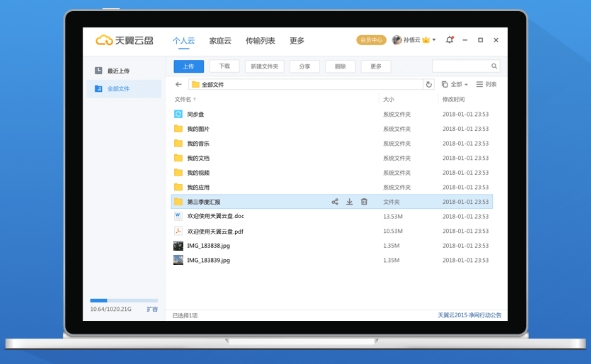Select IMG_183838.jpg file name
This screenshot has width=591, height=364.
(x=208, y=246)
